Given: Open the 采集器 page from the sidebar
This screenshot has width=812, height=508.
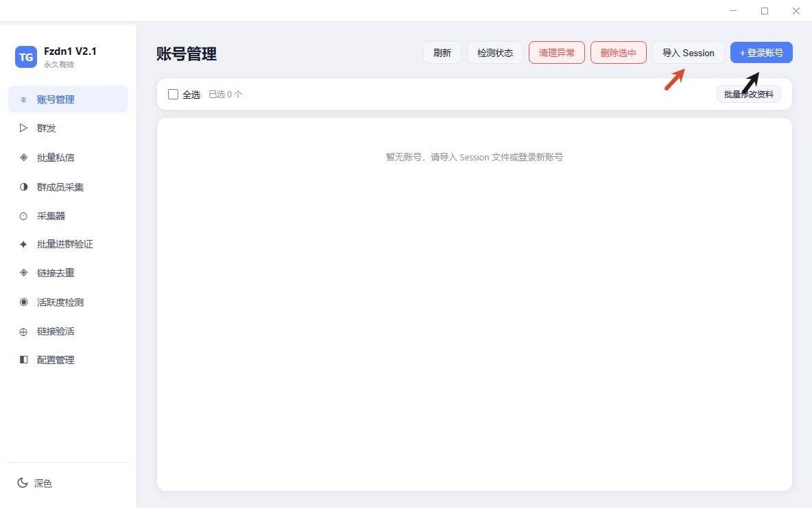Looking at the screenshot, I should pyautogui.click(x=23, y=215).
